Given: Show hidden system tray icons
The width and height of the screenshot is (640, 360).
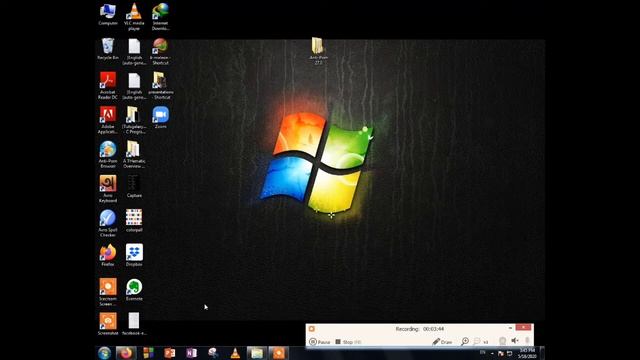Looking at the screenshot, I should pos(492,353).
